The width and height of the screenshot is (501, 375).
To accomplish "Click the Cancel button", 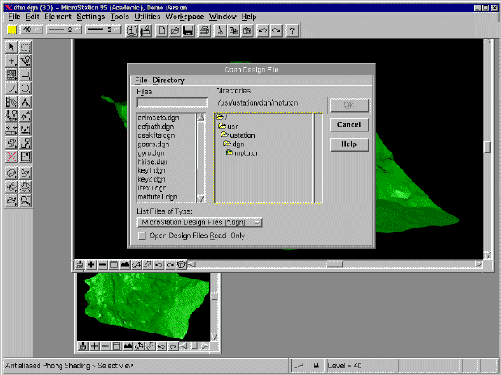I will click(x=349, y=125).
